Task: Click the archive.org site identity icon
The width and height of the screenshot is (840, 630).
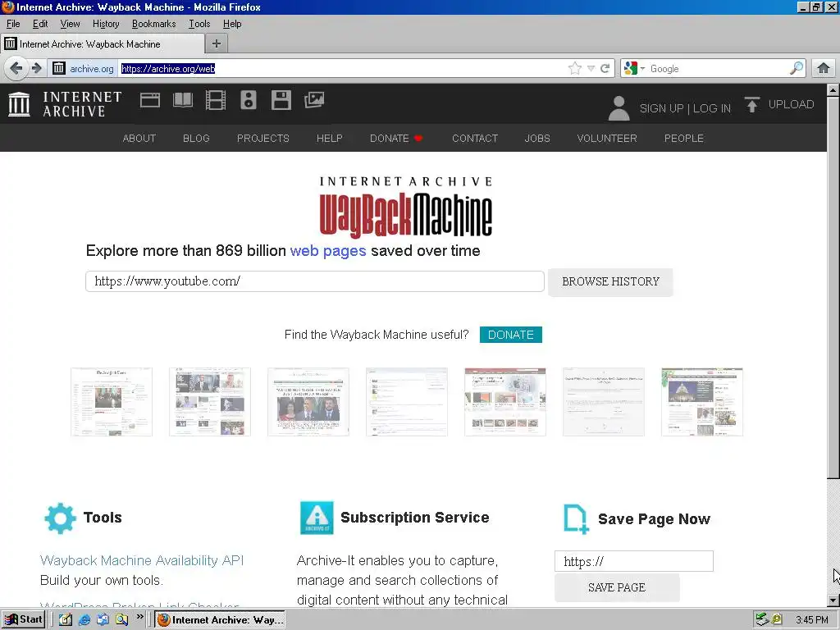Action: (59, 69)
